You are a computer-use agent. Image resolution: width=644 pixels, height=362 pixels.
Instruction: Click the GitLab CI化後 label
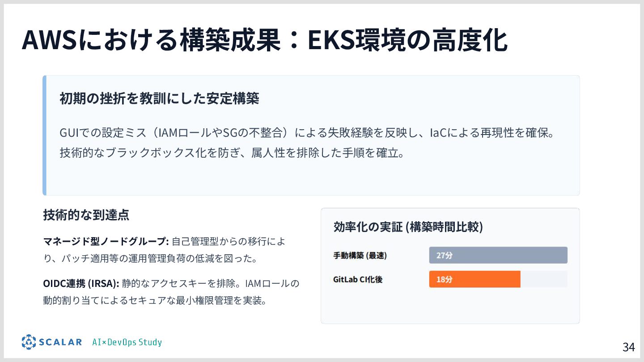[x=358, y=280]
